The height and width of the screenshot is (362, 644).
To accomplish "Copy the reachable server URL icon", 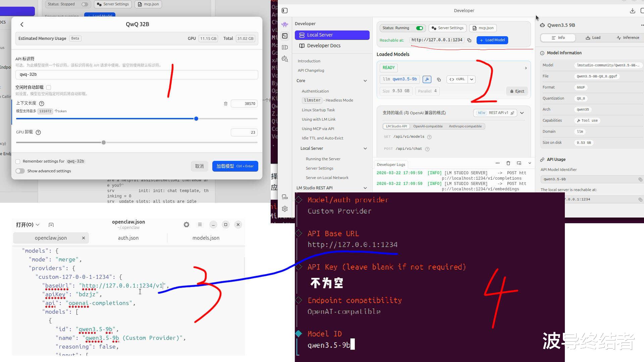I will pos(469,40).
